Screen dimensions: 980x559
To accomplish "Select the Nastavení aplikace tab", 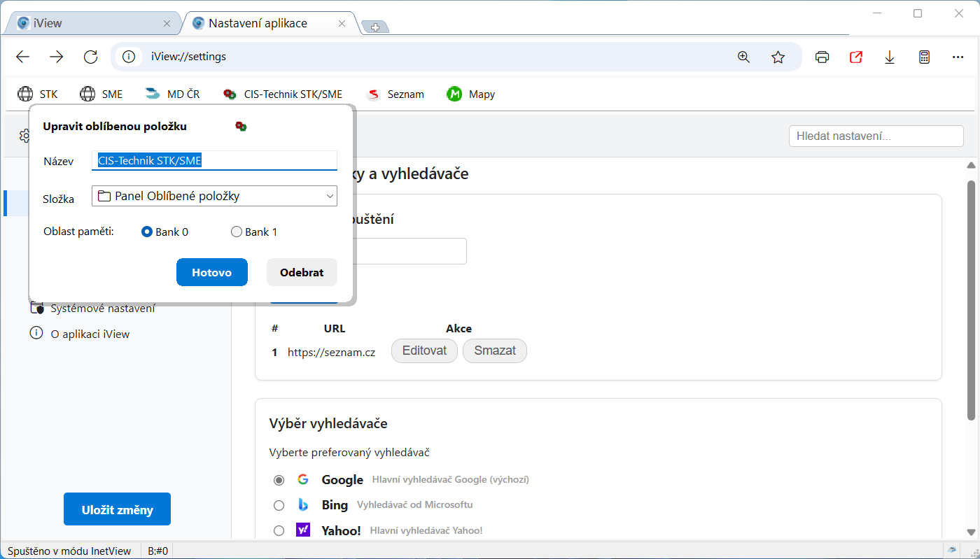I will (x=272, y=23).
